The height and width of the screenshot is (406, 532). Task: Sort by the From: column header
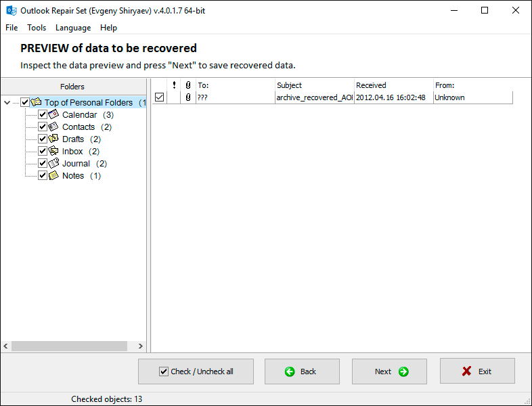tap(473, 85)
